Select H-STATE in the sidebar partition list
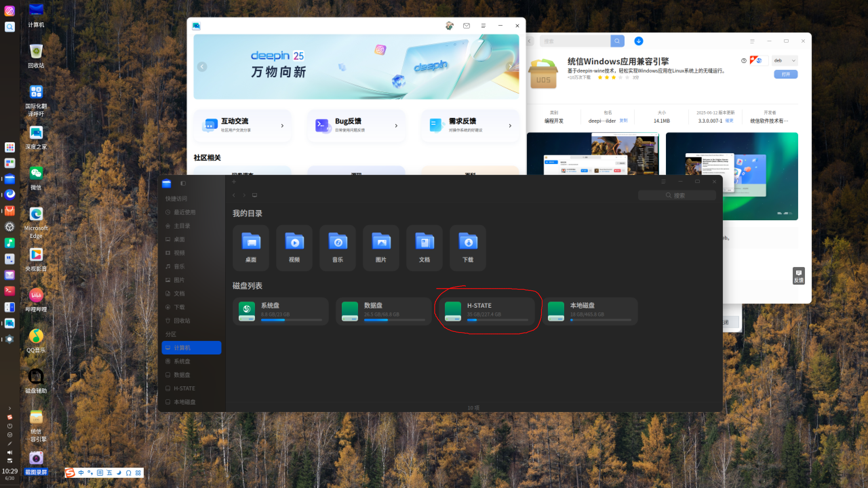 (x=192, y=388)
